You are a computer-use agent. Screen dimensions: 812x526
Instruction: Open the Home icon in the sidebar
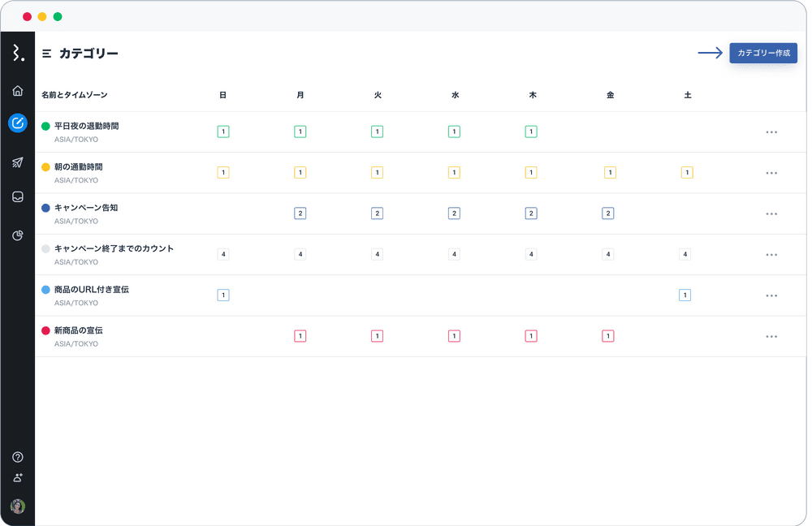tap(18, 91)
